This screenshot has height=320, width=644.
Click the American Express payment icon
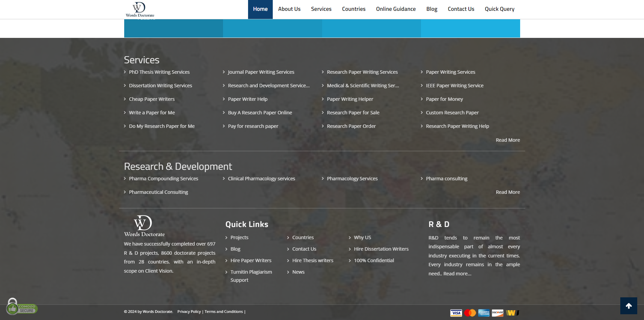click(x=484, y=313)
